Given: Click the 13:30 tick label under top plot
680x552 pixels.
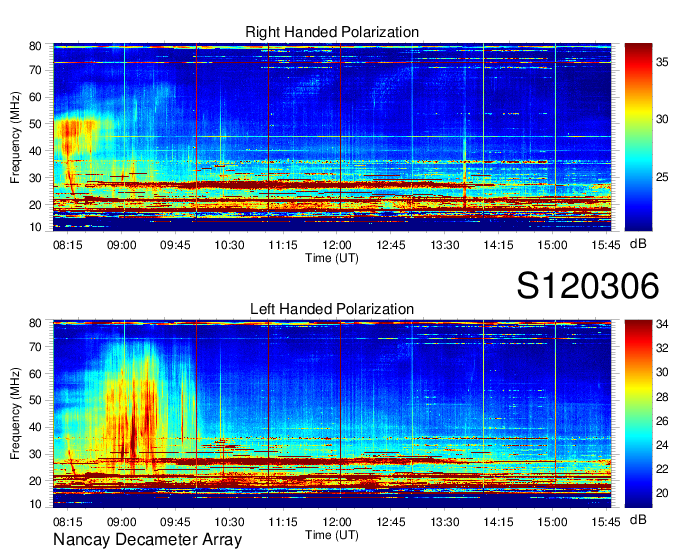Looking at the screenshot, I should 445,245.
